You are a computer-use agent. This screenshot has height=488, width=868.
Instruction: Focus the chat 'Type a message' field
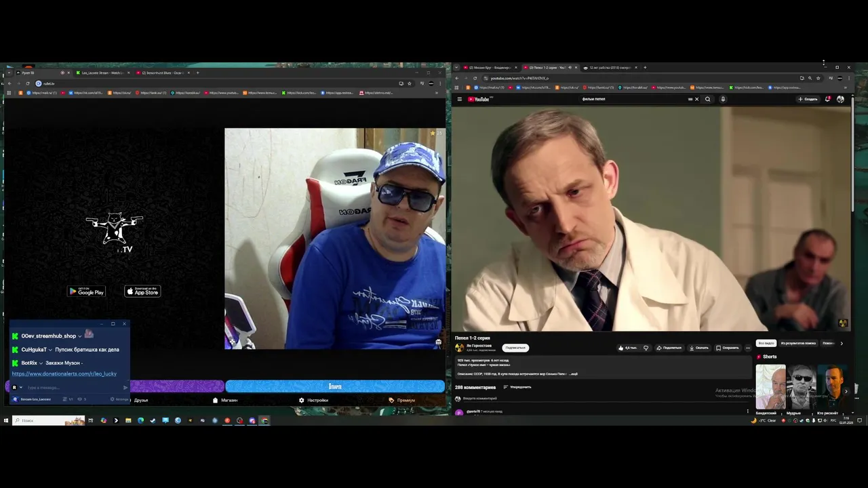click(73, 388)
